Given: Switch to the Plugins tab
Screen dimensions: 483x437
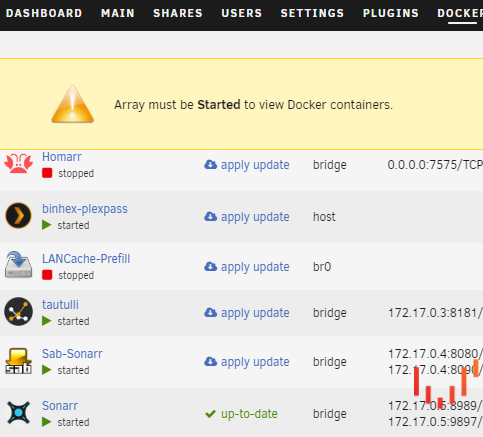Looking at the screenshot, I should [391, 13].
